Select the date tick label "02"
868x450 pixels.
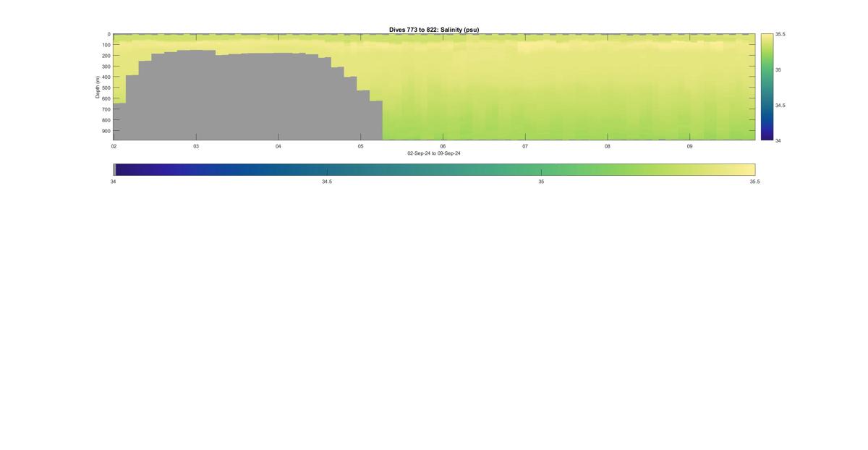pos(114,146)
